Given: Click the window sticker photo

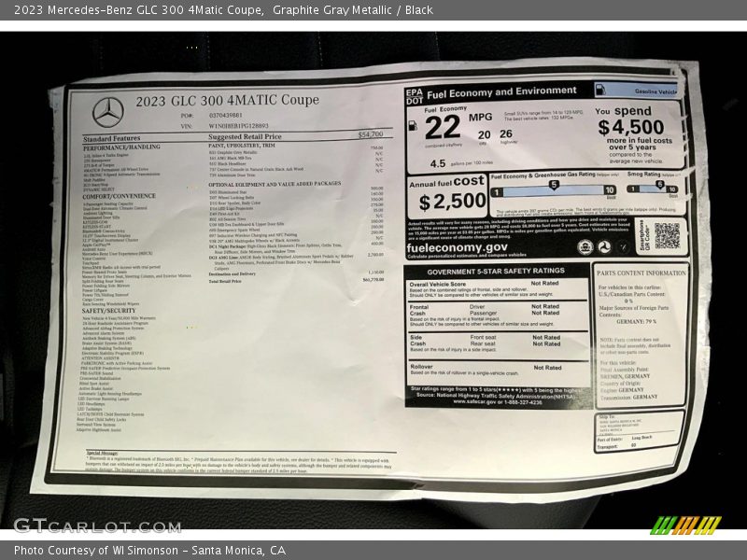Looking at the screenshot, I should [373, 280].
